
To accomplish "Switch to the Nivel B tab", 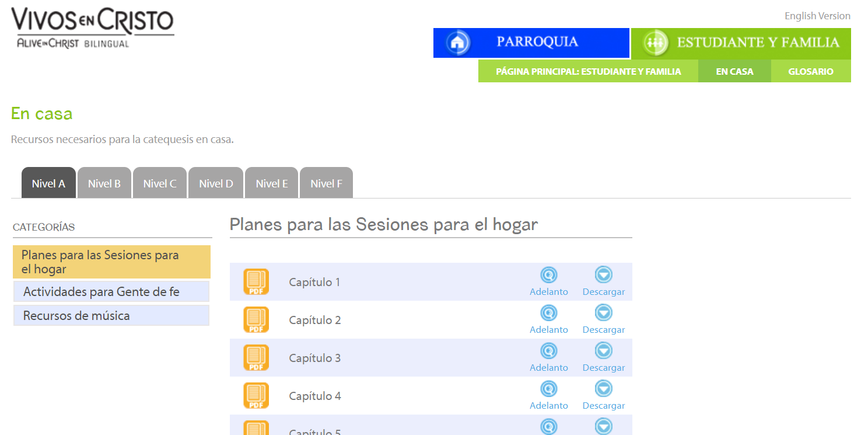I will tap(104, 183).
